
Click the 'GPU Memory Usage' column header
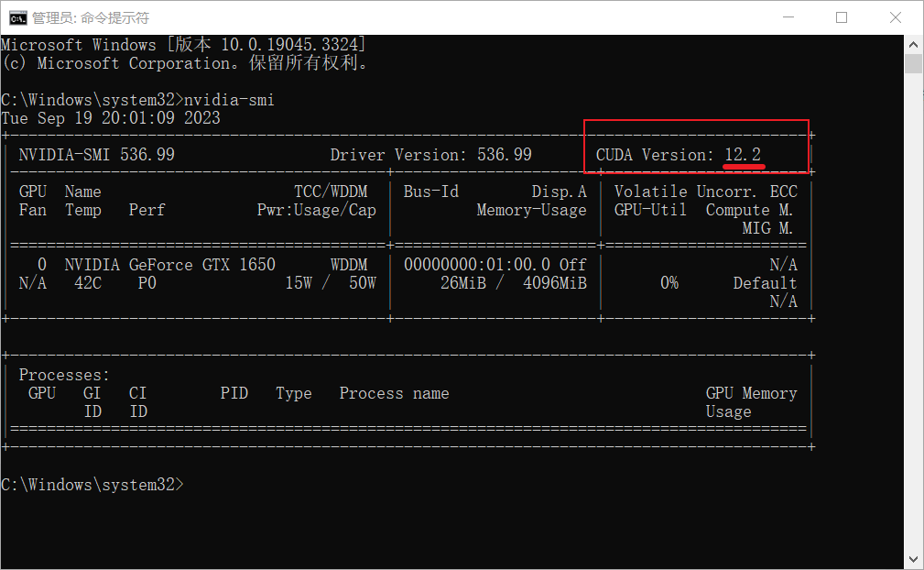click(x=751, y=402)
